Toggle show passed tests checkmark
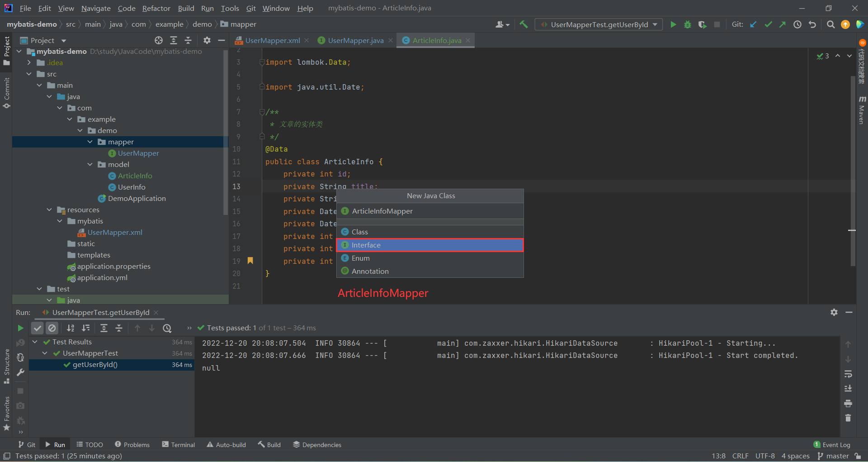The image size is (868, 462). pos(38,328)
